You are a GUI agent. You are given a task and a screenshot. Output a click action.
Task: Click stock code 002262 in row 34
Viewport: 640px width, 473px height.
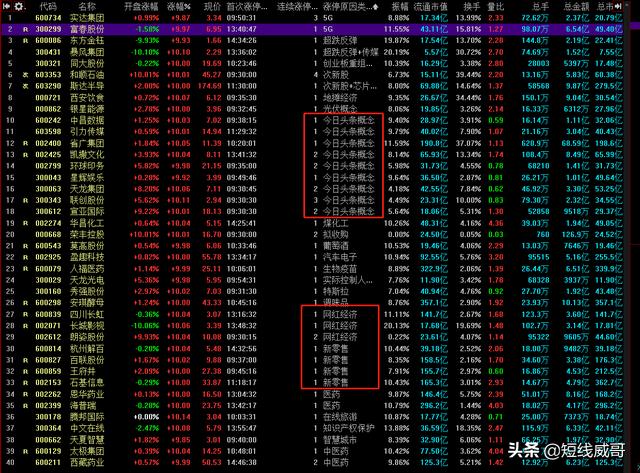click(x=48, y=394)
